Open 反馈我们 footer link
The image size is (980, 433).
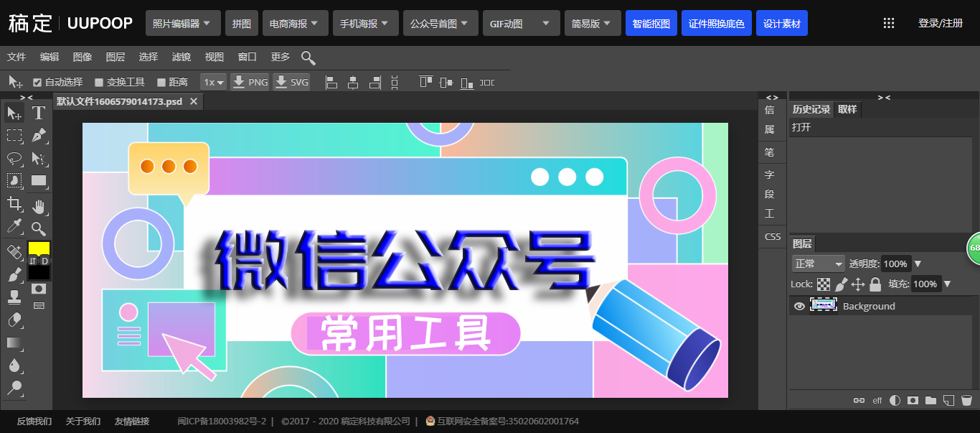point(34,421)
